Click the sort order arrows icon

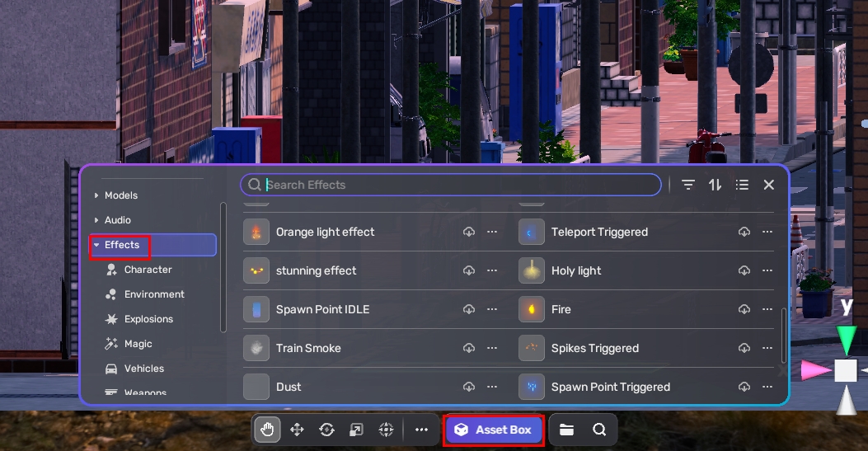click(716, 185)
